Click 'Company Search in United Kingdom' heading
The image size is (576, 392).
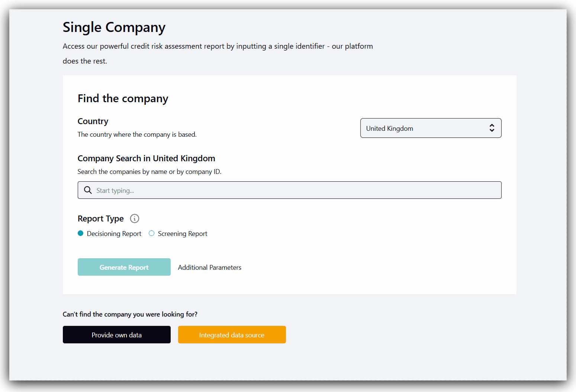click(146, 159)
